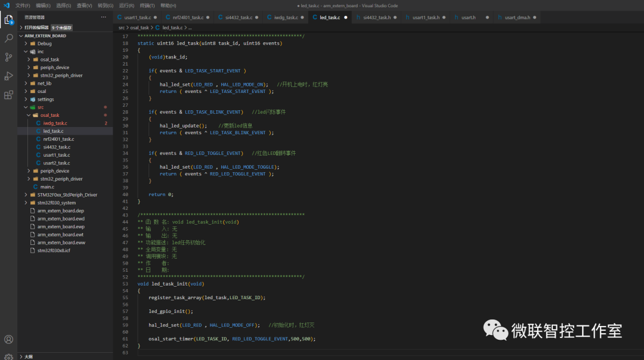The width and height of the screenshot is (644, 360).
Task: Switch to the si4432_task.h tab
Action: pos(376,17)
